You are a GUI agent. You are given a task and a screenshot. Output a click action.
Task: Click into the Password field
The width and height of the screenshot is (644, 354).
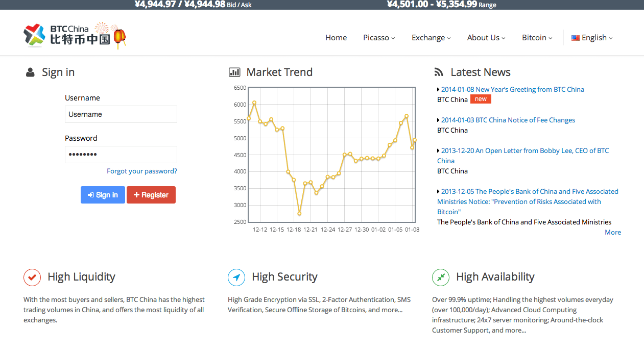click(121, 155)
